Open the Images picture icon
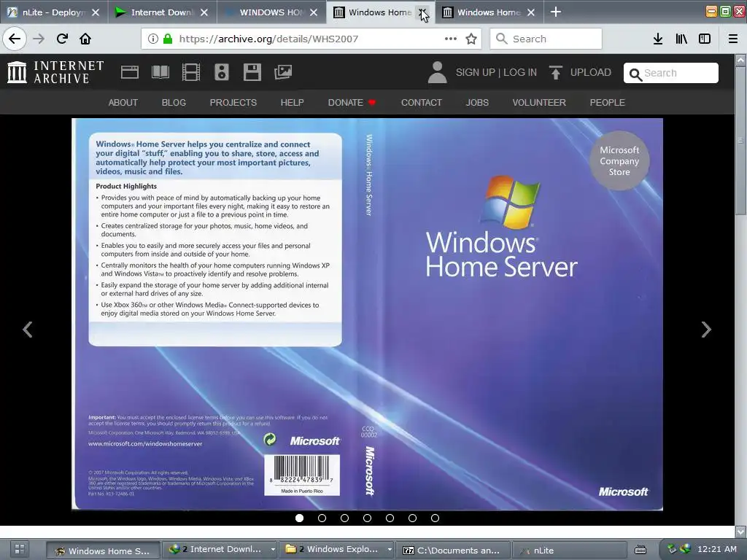Image resolution: width=747 pixels, height=560 pixels. [x=283, y=72]
